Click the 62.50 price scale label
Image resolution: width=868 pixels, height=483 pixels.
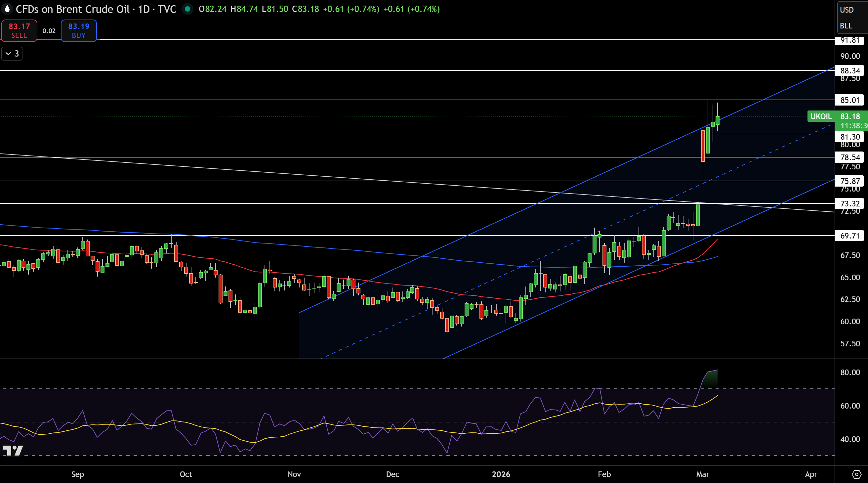[850, 299]
